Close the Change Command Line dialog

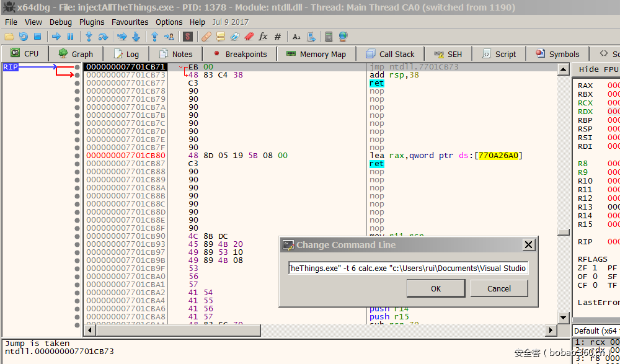coord(528,245)
